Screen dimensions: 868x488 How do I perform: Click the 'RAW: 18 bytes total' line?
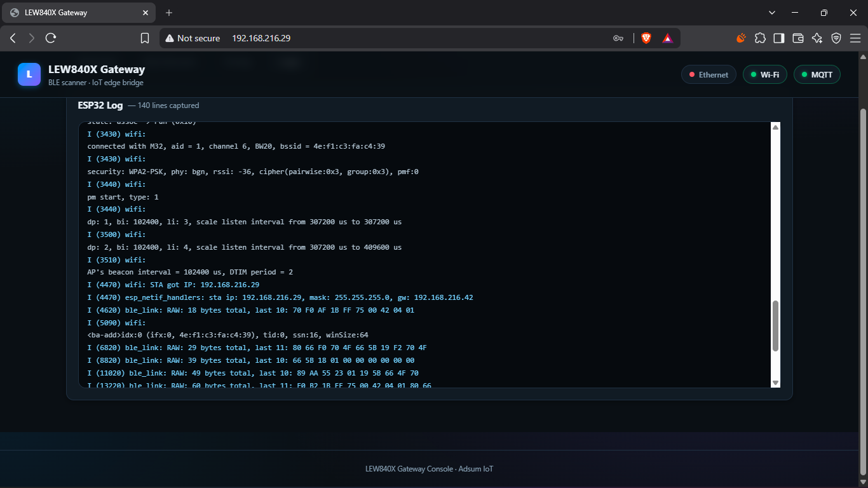(251, 310)
